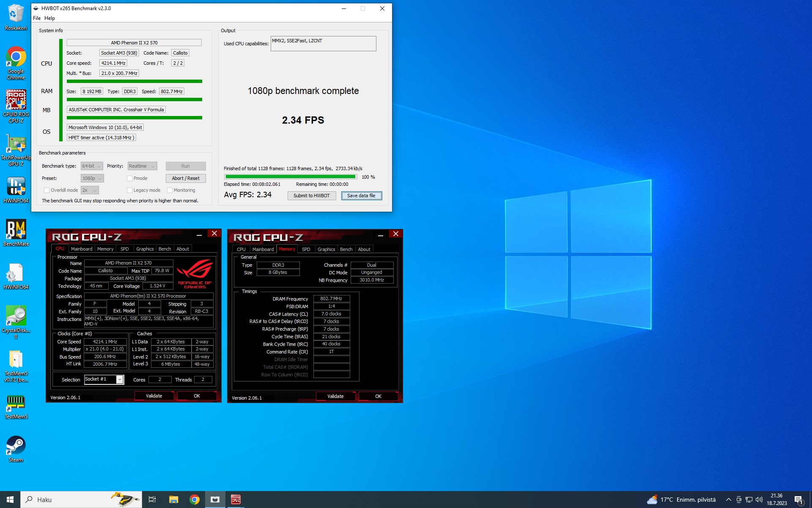Open weather widget showing 17°C

click(681, 500)
